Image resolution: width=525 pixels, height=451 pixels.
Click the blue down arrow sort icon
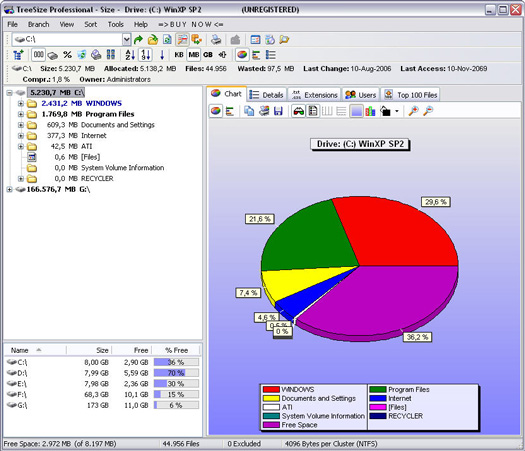click(162, 55)
